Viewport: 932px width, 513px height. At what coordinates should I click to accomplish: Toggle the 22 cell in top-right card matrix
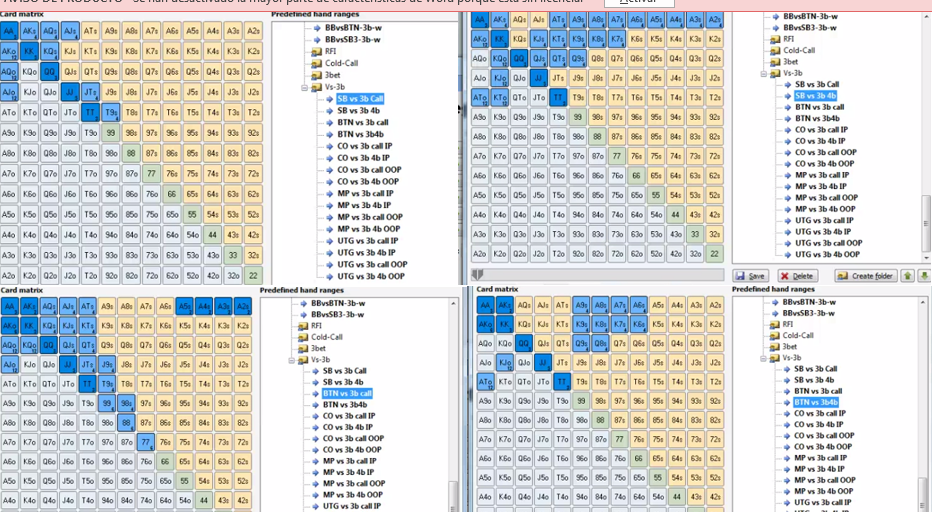click(714, 254)
